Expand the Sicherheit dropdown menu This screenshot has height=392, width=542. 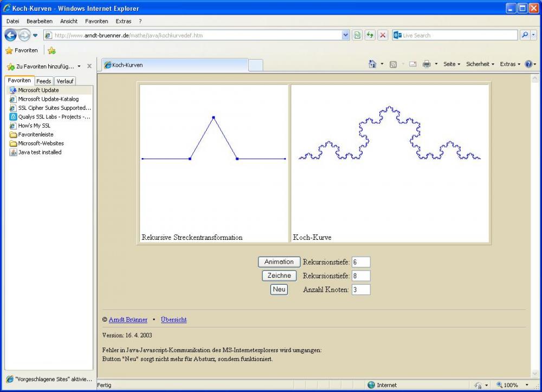480,64
